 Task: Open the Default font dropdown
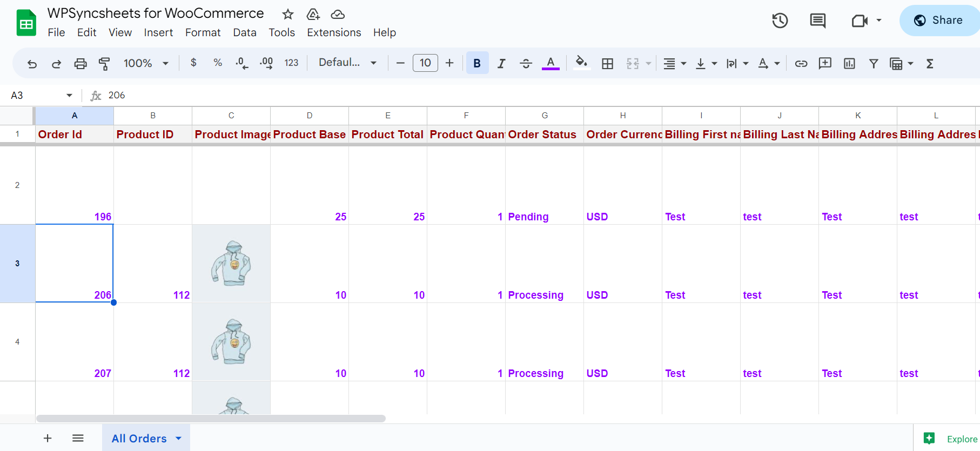(x=347, y=63)
